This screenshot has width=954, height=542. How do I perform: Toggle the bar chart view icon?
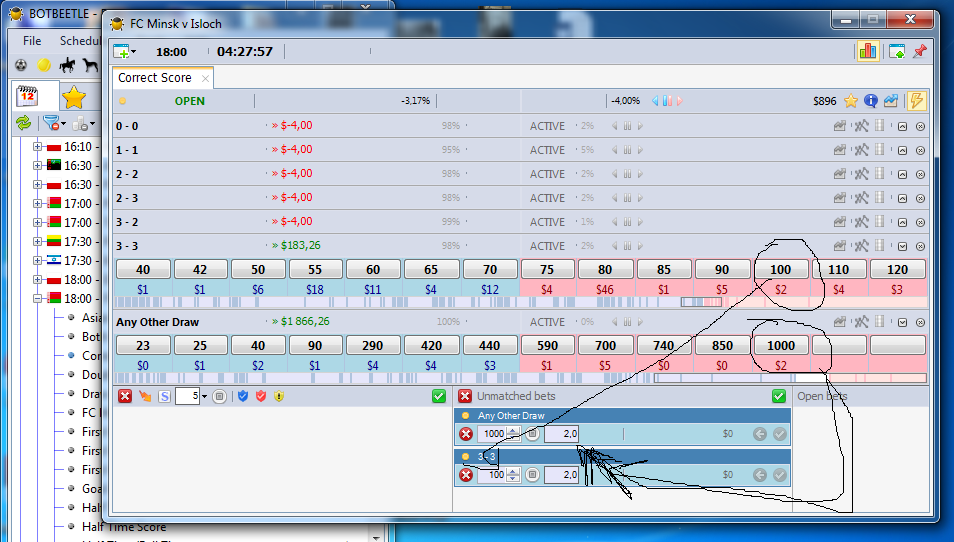pos(868,51)
